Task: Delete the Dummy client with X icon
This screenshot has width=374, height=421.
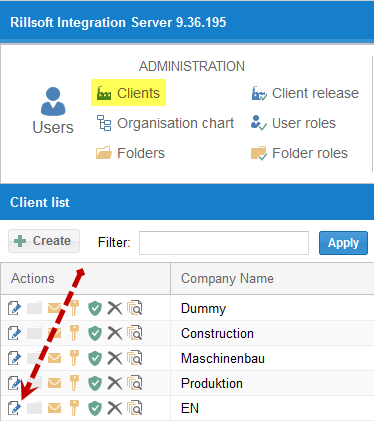Action: 115,308
